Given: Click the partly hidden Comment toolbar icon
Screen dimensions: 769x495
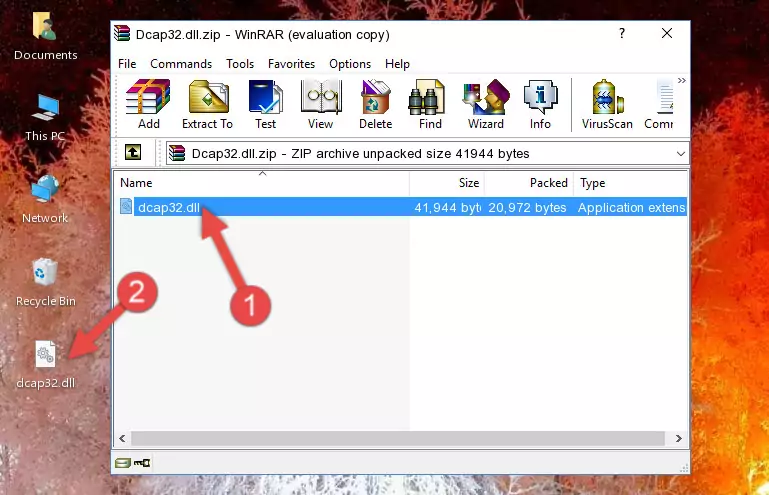Looking at the screenshot, I should (x=659, y=104).
